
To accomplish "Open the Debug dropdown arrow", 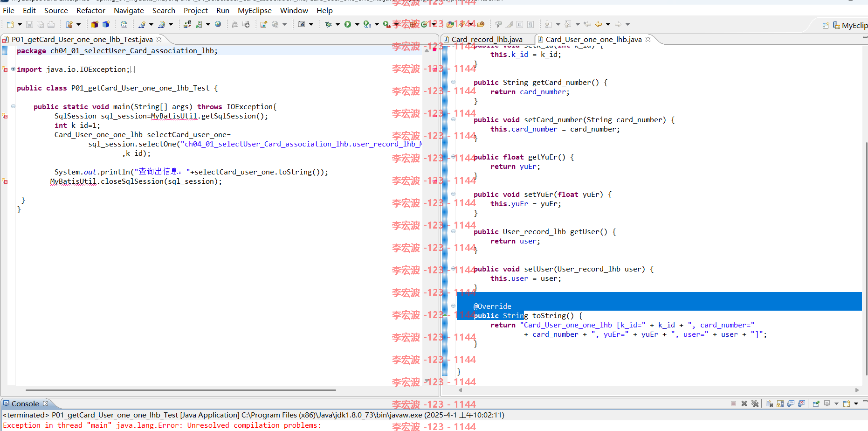I will 338,24.
